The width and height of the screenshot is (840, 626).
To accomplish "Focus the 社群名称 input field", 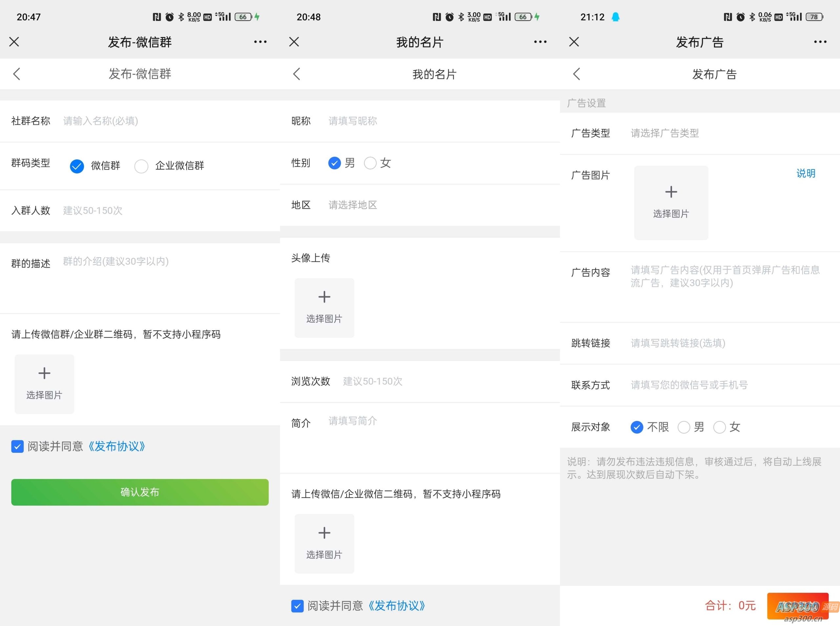I will [152, 121].
